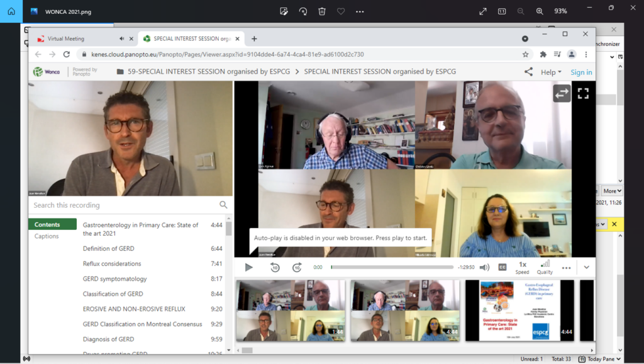Rotate the image in Photos toolbar
644x364 pixels.
point(303,11)
